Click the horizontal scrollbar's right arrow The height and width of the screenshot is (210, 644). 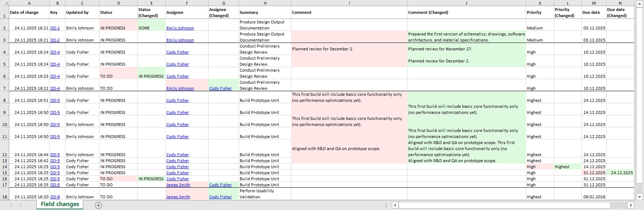click(x=631, y=205)
